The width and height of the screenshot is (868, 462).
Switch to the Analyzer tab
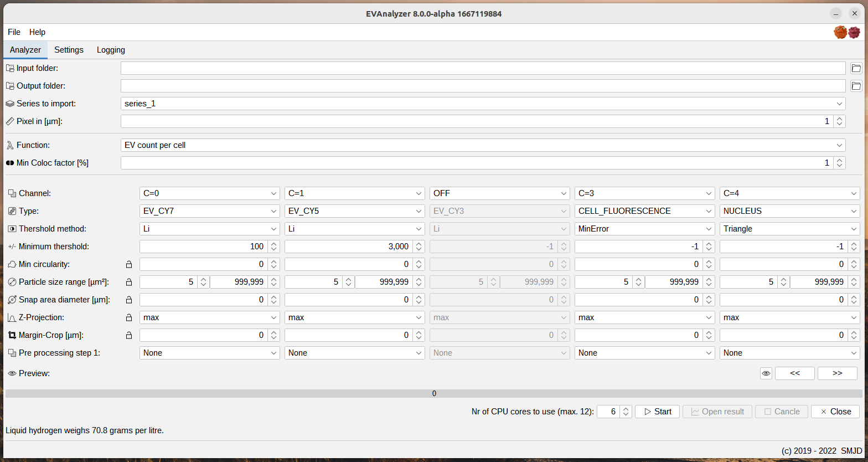(25, 50)
